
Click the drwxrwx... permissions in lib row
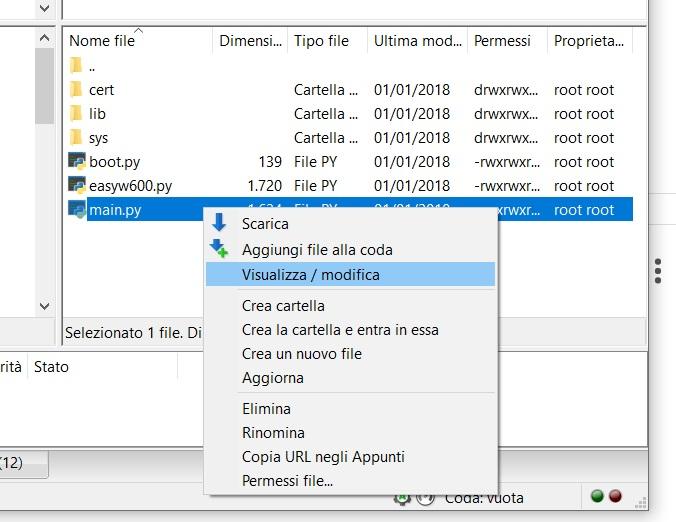tap(506, 114)
